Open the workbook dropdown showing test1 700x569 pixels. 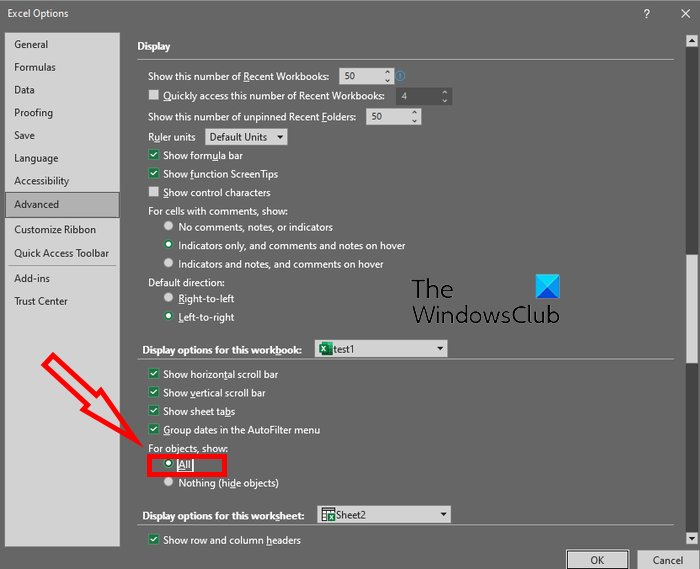click(381, 349)
